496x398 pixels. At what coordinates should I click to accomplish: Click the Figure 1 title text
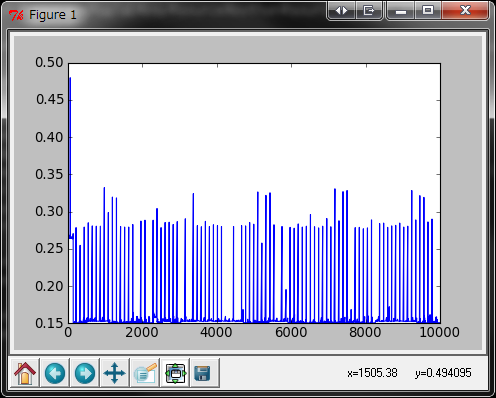click(x=53, y=15)
